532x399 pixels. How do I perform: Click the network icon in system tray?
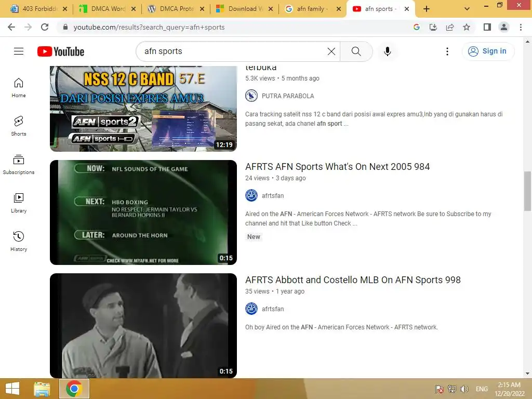[x=452, y=389]
